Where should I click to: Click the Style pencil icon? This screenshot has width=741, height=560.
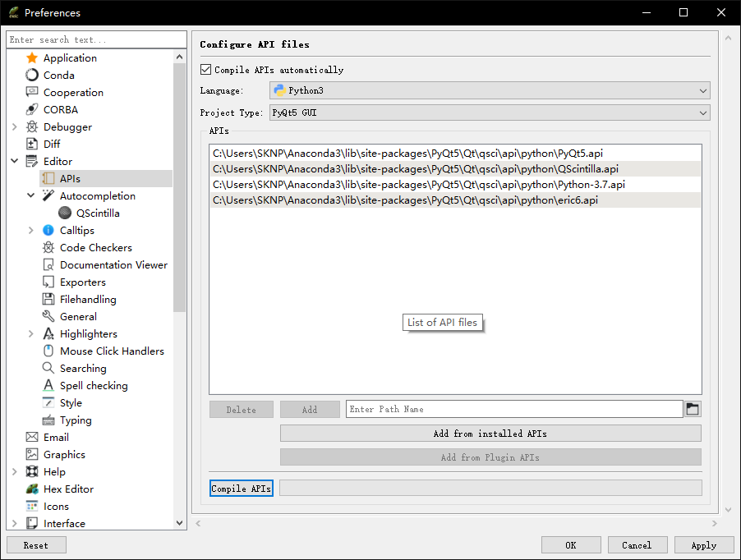pyautogui.click(x=48, y=403)
